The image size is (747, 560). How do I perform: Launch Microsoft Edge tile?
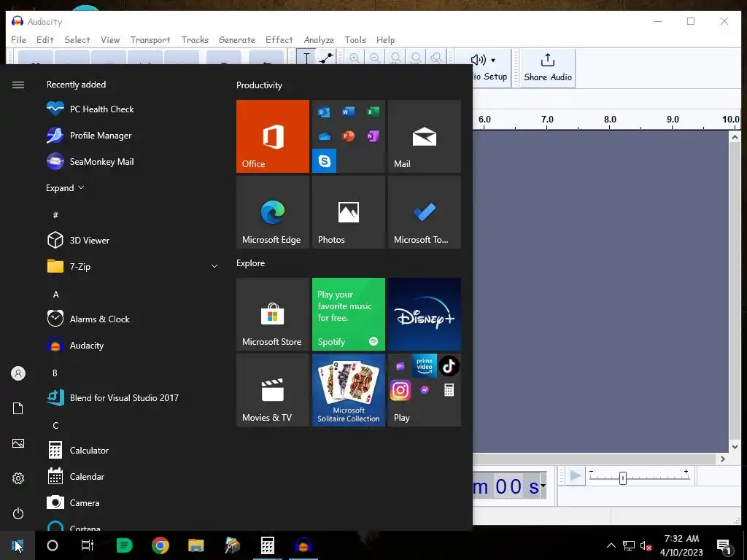273,212
